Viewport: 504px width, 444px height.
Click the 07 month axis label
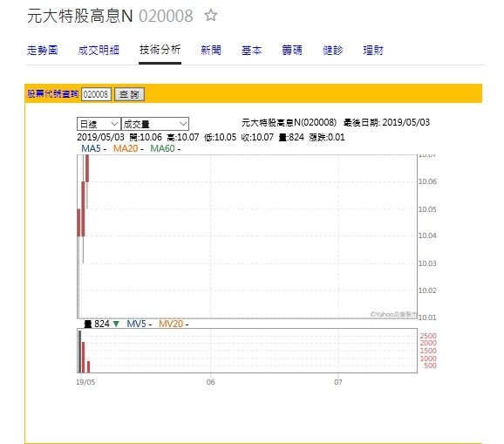[x=337, y=382]
